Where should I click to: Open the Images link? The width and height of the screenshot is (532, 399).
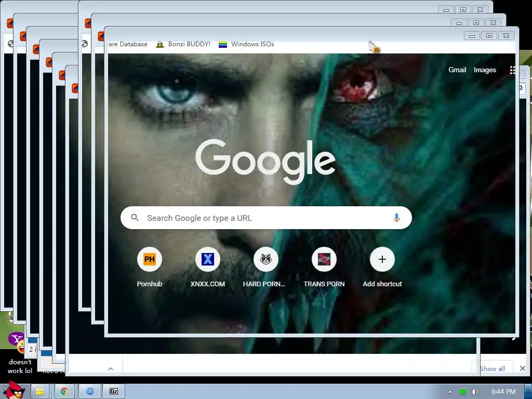(x=485, y=70)
